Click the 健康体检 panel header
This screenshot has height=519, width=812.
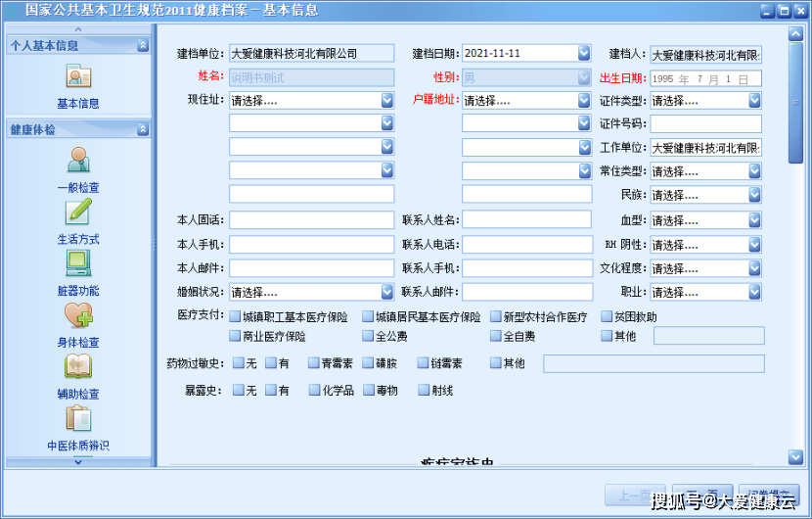(78, 129)
